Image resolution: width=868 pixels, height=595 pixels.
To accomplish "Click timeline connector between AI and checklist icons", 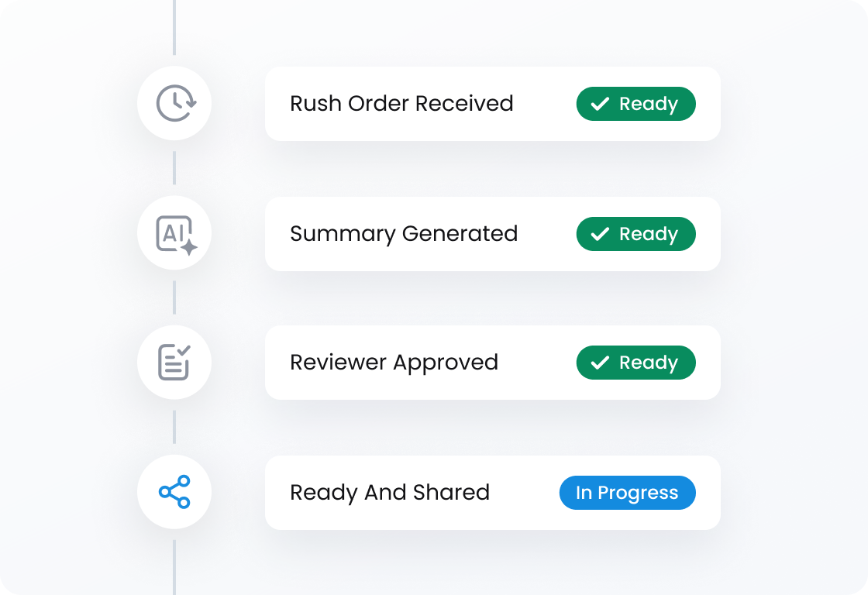I will [x=174, y=297].
